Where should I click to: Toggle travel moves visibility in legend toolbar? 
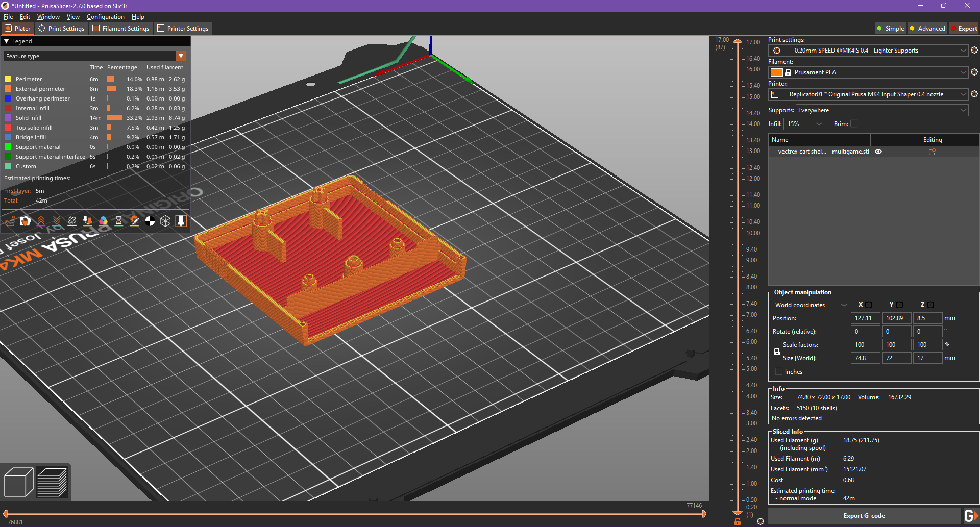[x=10, y=221]
